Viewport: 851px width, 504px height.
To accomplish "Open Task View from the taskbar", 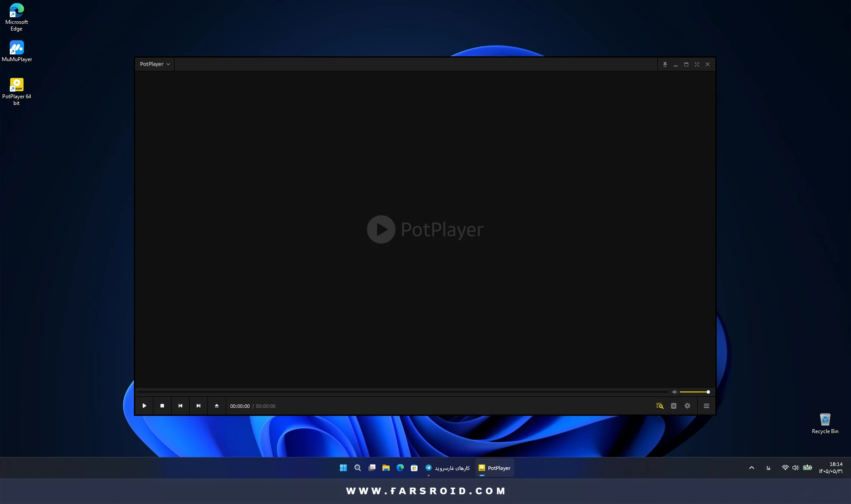I will (x=372, y=468).
